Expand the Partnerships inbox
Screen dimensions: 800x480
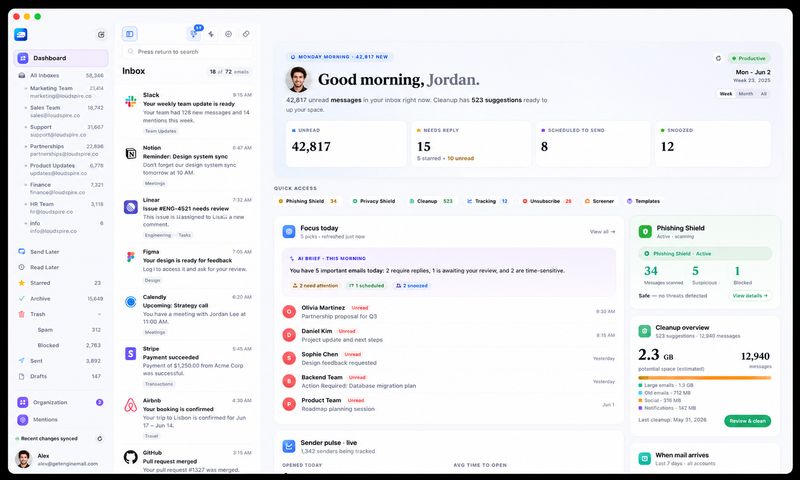pos(25,146)
